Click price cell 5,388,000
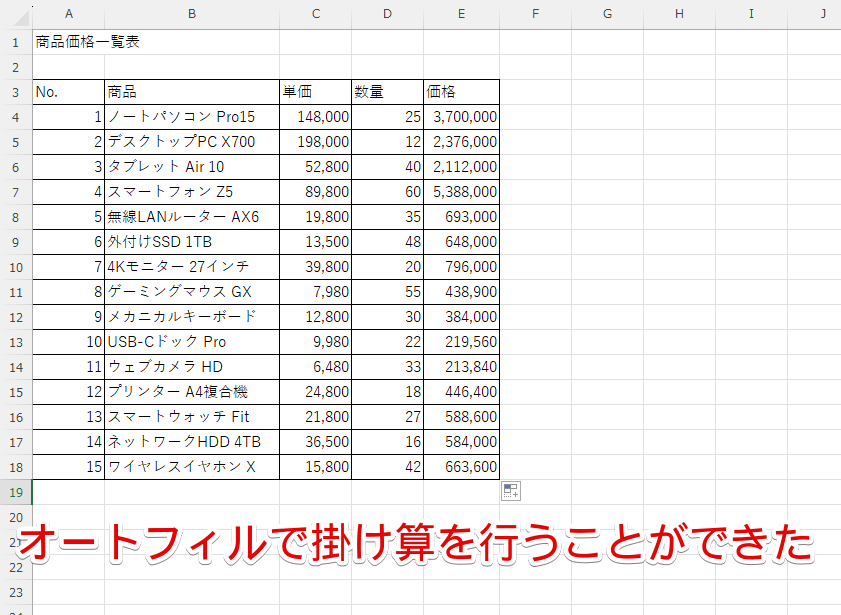Image resolution: width=841 pixels, height=615 pixels. [461, 192]
